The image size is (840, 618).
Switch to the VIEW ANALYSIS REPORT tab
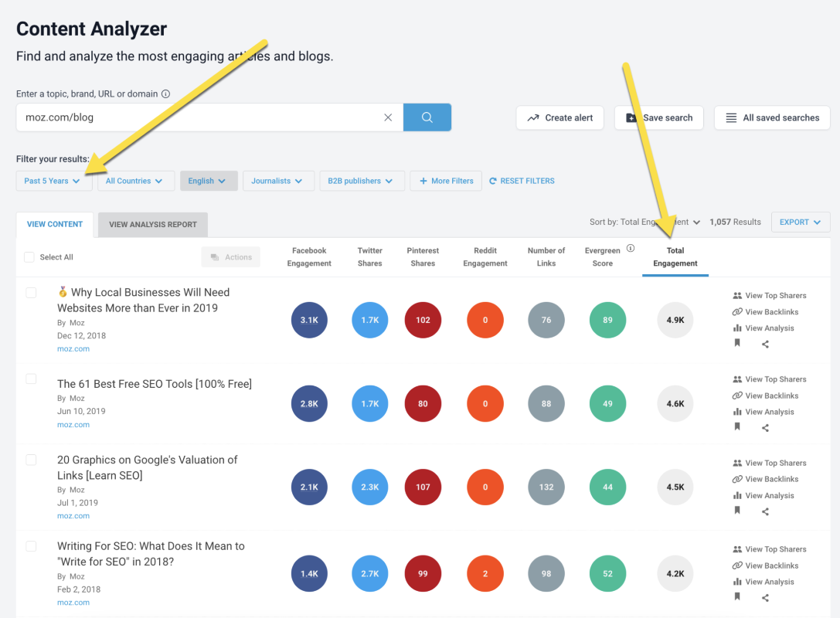153,224
